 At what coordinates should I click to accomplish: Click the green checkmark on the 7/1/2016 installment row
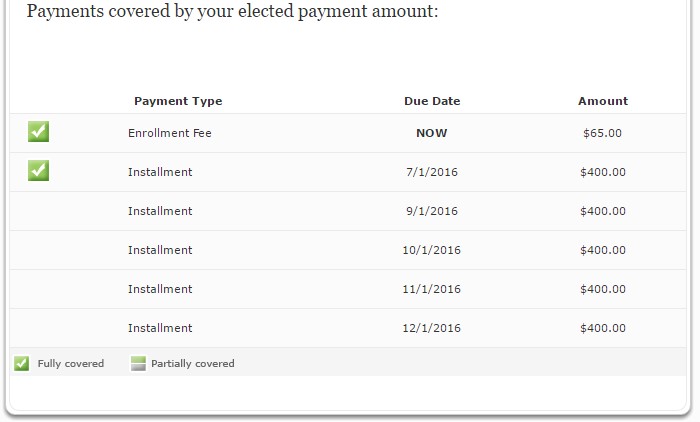(38, 171)
